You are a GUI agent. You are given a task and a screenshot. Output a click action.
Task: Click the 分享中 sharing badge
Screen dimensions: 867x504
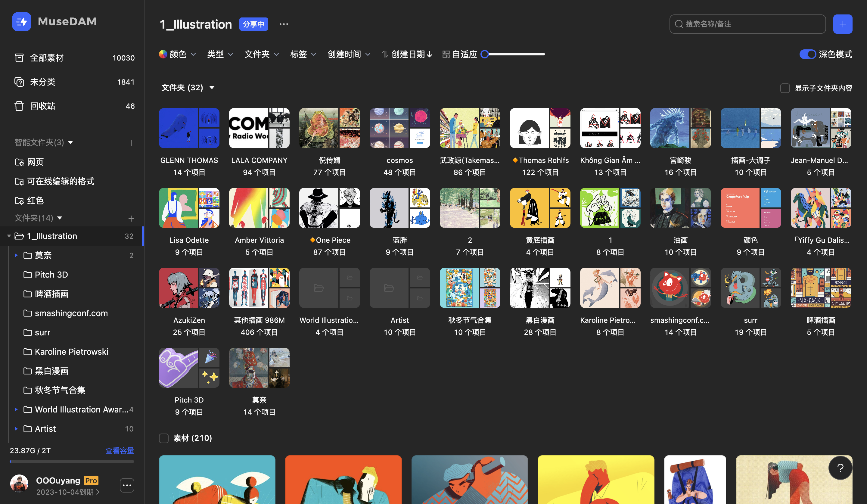(x=253, y=24)
